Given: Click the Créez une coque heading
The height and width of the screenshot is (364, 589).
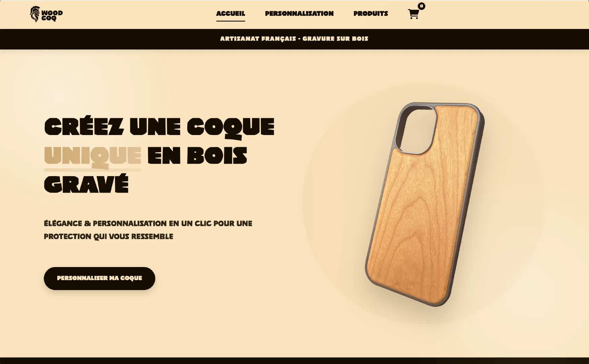Looking at the screenshot, I should point(159,127).
